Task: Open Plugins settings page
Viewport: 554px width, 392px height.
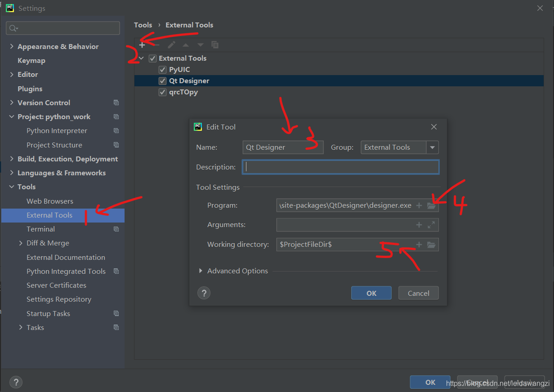Action: coord(30,89)
